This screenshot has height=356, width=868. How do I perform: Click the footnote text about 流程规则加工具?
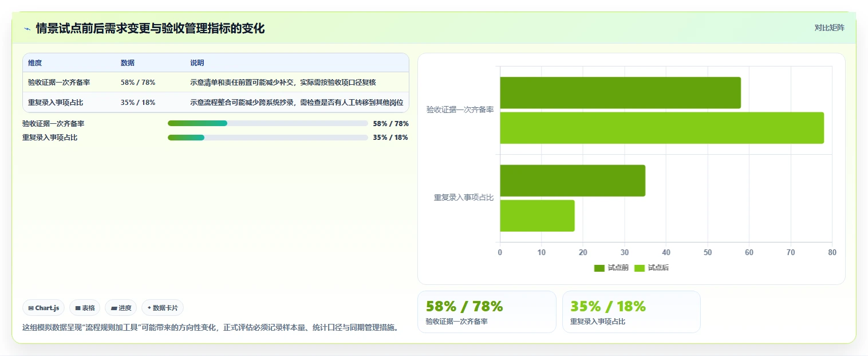210,328
